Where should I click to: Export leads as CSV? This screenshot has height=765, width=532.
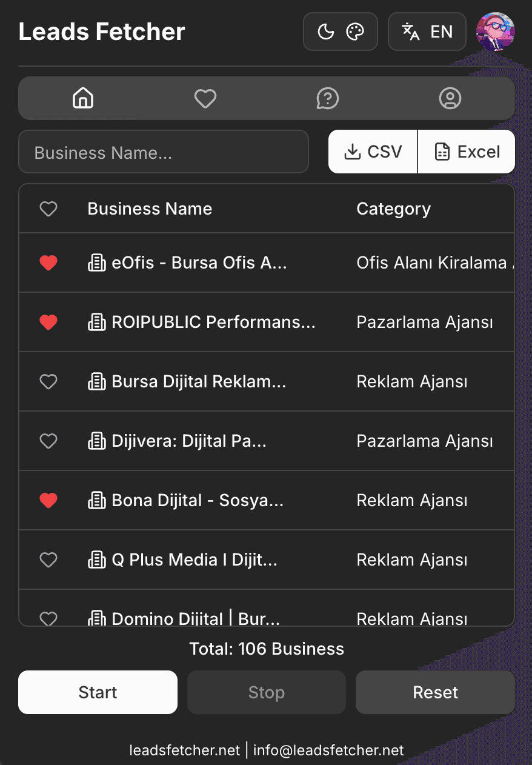[373, 152]
